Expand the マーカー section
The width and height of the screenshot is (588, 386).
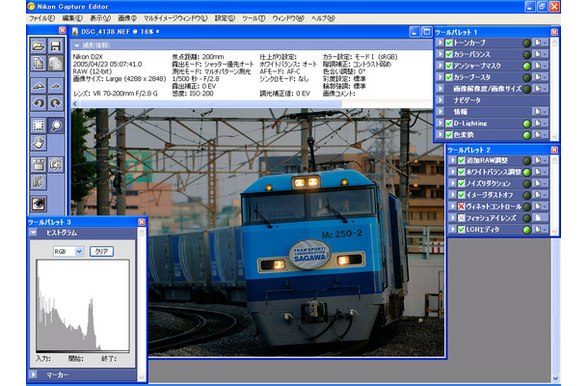[34, 371]
